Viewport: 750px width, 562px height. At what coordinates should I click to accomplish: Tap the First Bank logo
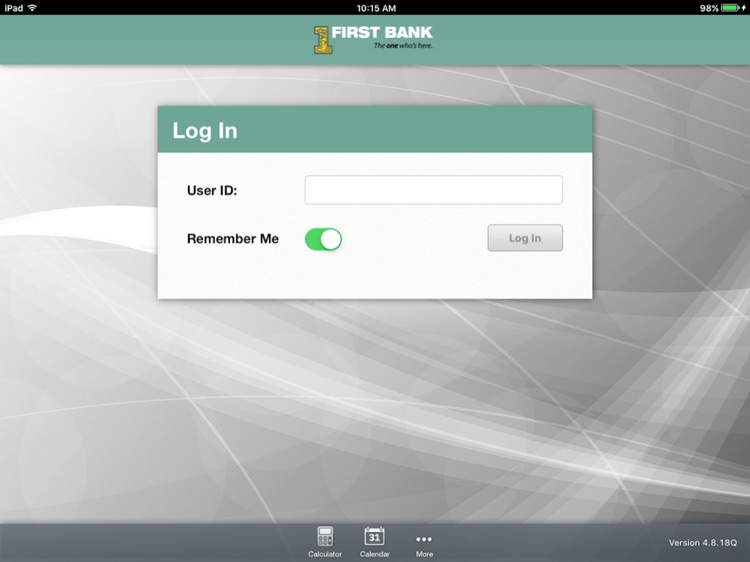pos(373,39)
